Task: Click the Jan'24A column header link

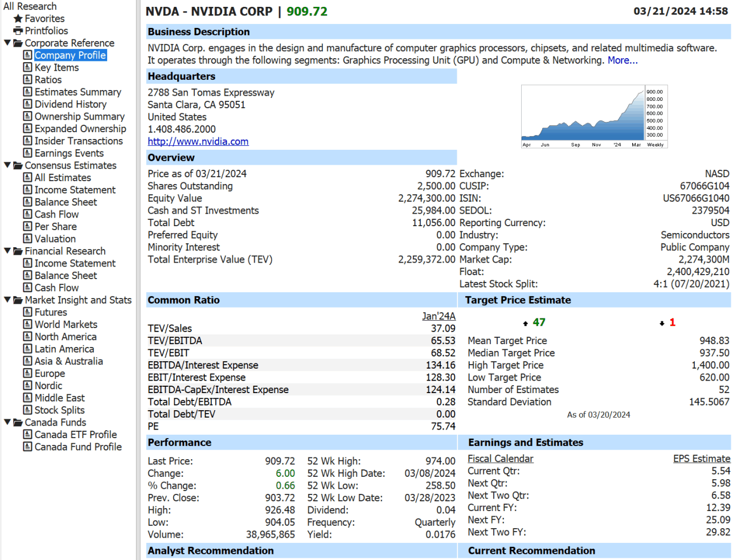Action: [439, 316]
